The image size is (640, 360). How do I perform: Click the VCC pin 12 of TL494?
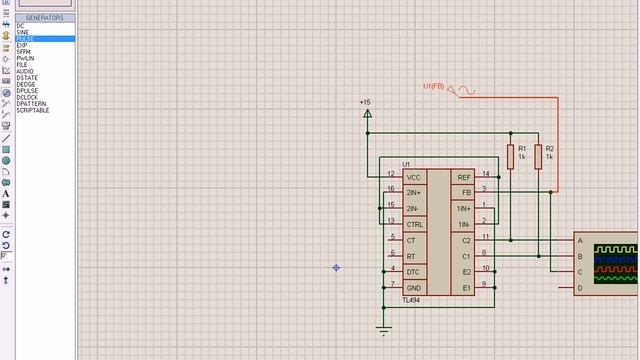pos(395,177)
